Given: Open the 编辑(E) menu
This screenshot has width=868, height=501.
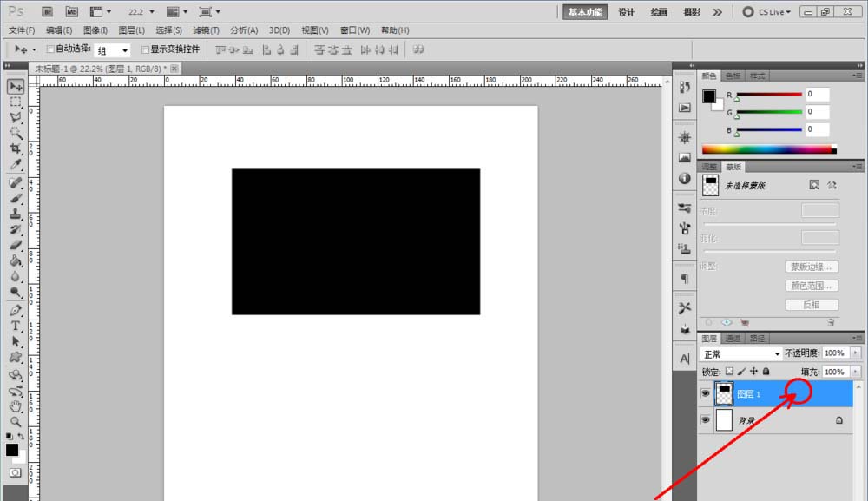Looking at the screenshot, I should tap(59, 30).
